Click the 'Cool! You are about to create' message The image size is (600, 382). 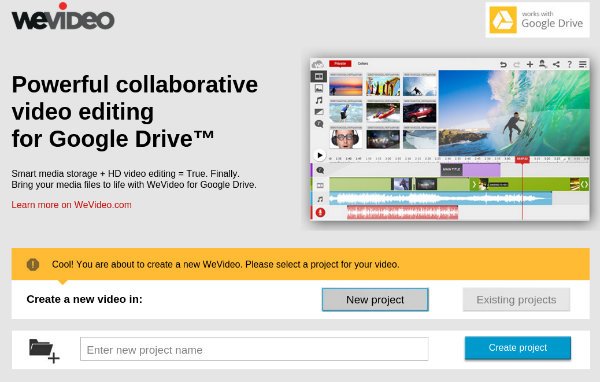[225, 264]
